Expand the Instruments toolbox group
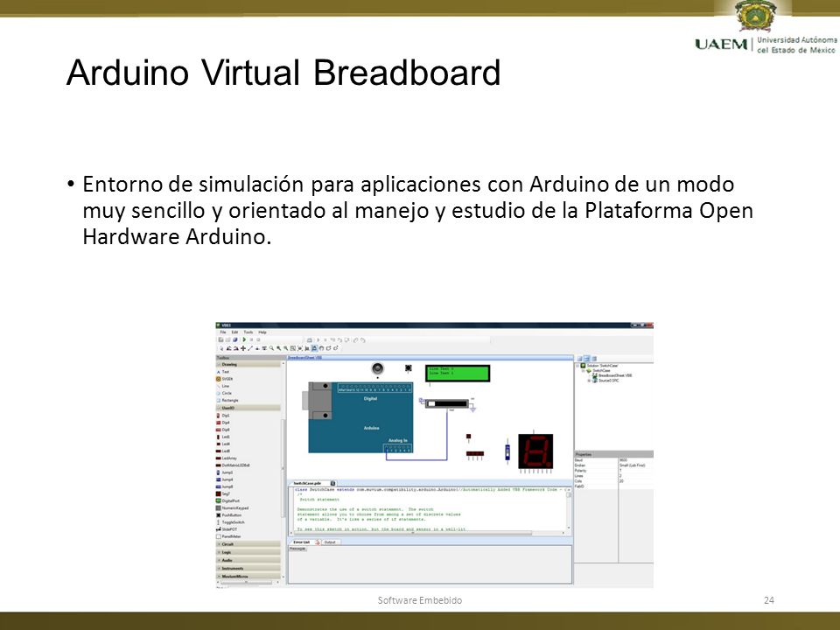This screenshot has width=840, height=630. click(x=248, y=568)
